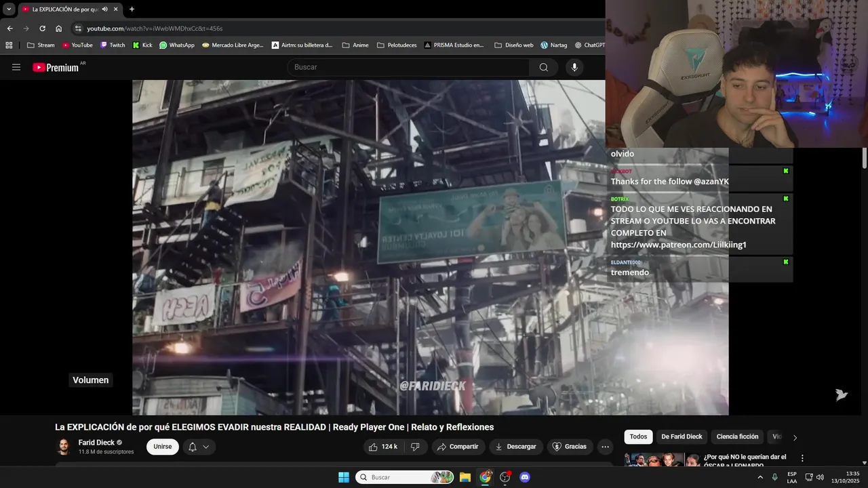Open options for the Leonardo Oscar video
This screenshot has width=868, height=488.
tap(802, 458)
